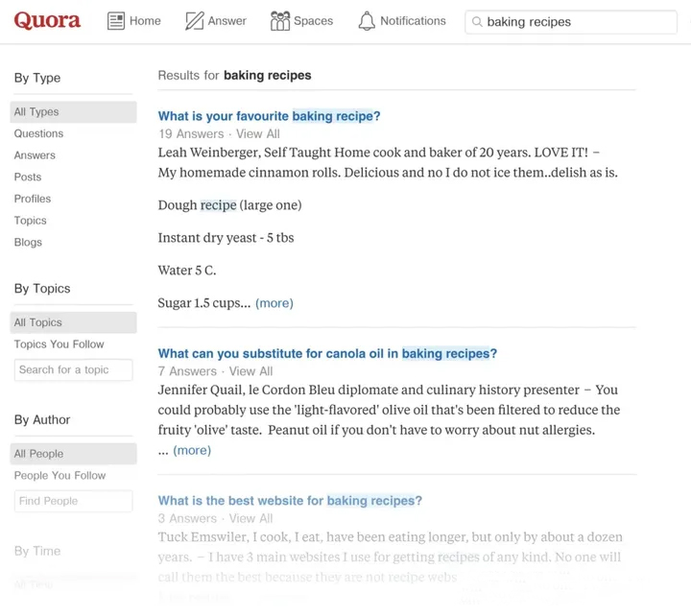Image resolution: width=691 pixels, height=616 pixels.
Task: Filter results by Blogs
Action: [28, 243]
